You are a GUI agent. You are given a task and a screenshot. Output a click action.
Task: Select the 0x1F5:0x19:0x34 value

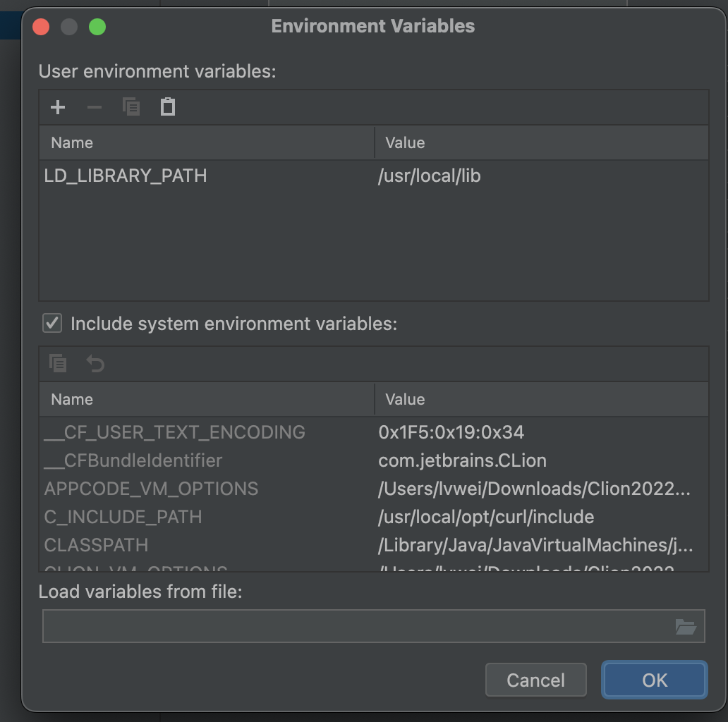coord(451,432)
